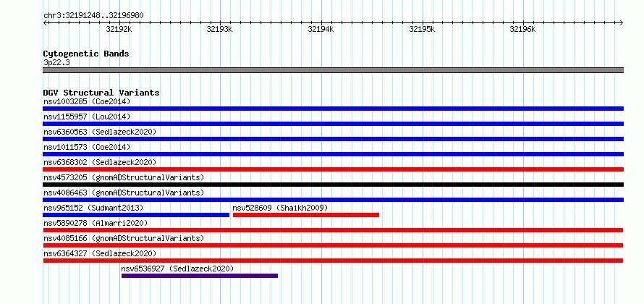Image resolution: width=644 pixels, height=304 pixels.
Task: Click the DGV Structural Variants track title
Action: tap(101, 93)
